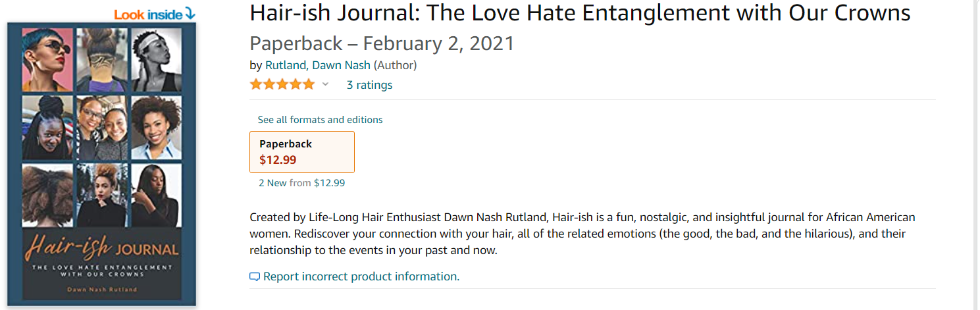Open the 3 ratings link

(x=369, y=85)
